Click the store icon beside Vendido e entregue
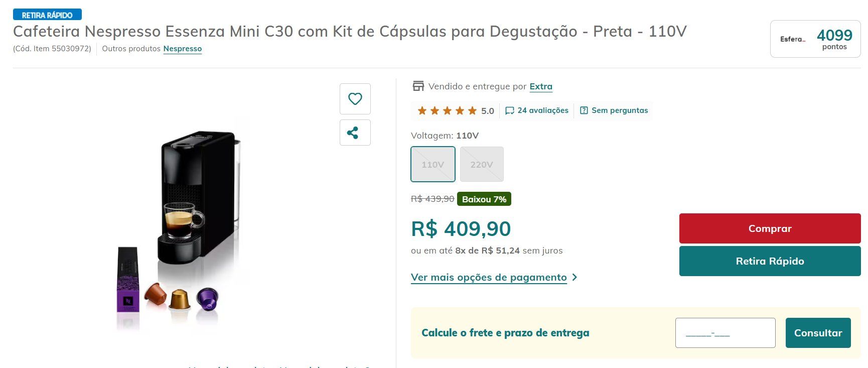Screen dimensions: 868x368 (418, 86)
